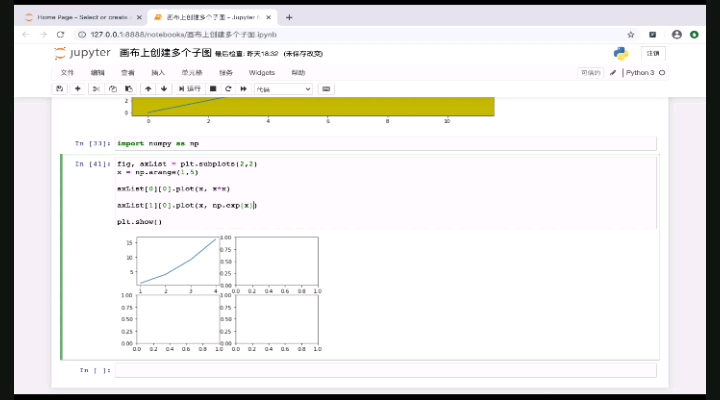Open the browser profile account icon
Screen dimensions: 720x400
[x=676, y=34]
